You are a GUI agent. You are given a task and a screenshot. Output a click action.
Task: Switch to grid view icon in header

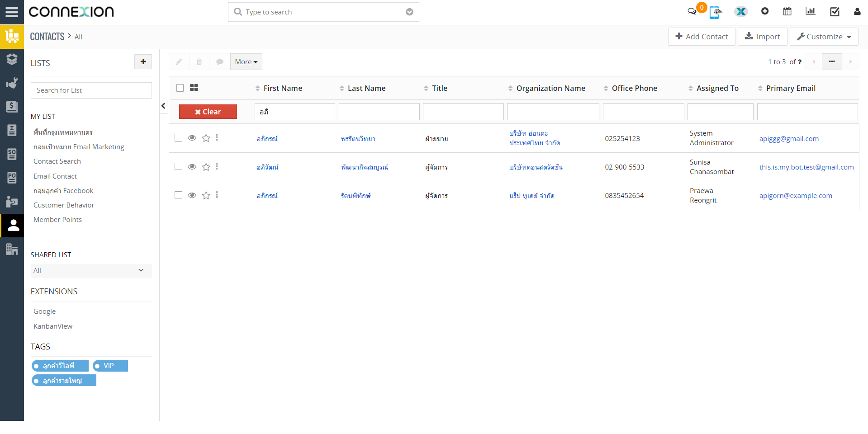194,88
